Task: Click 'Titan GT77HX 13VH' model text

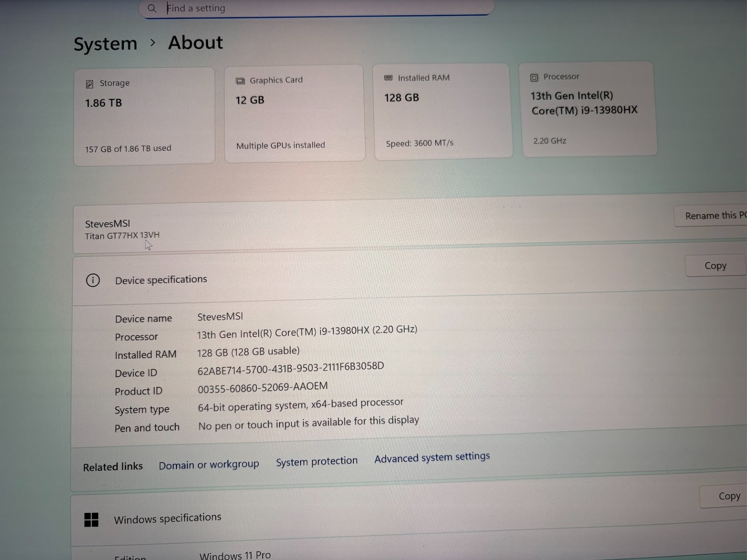Action: pyautogui.click(x=122, y=236)
